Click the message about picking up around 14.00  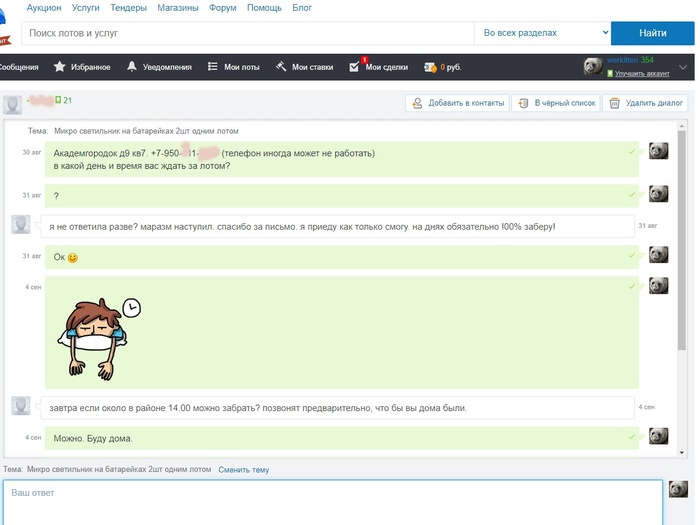point(338,408)
